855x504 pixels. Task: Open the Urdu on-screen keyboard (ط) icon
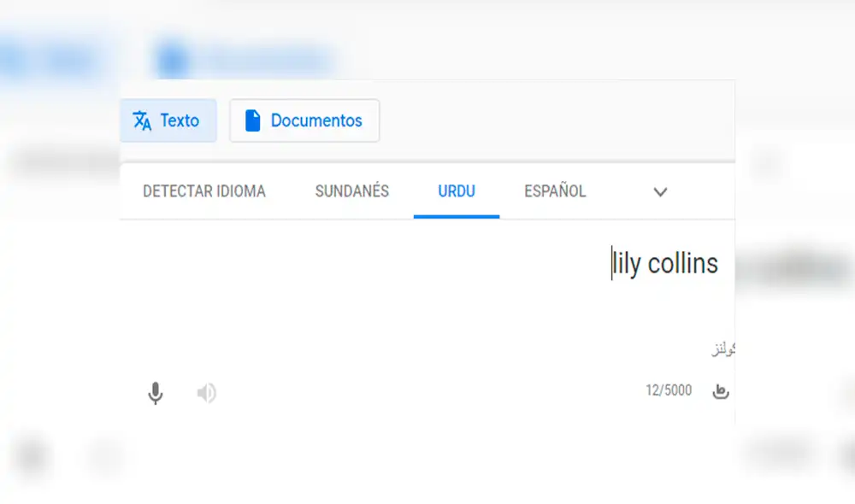point(721,390)
